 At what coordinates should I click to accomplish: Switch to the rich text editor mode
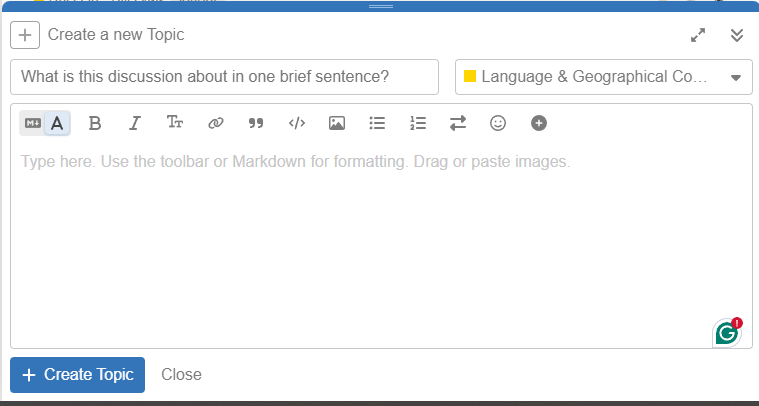point(57,123)
